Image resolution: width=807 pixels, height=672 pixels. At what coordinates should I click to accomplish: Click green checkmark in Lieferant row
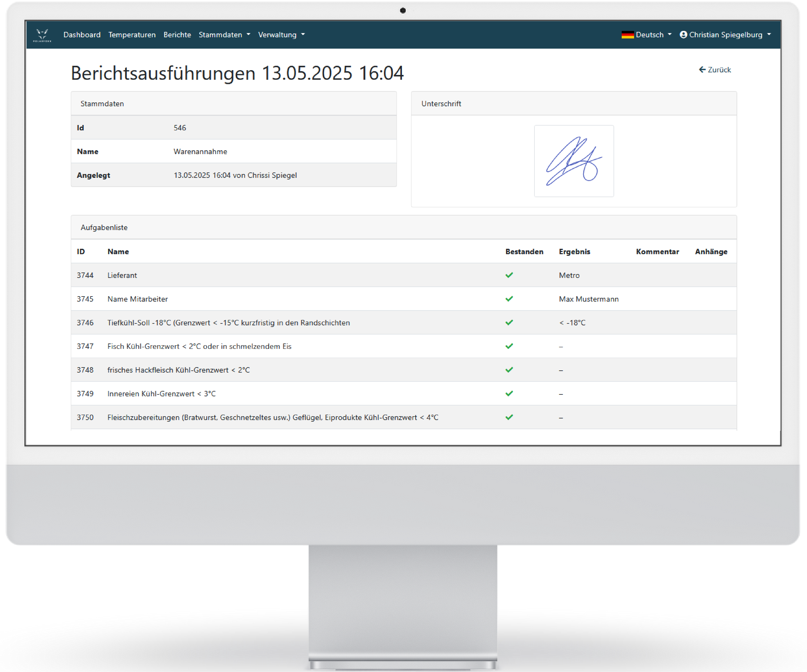509,275
